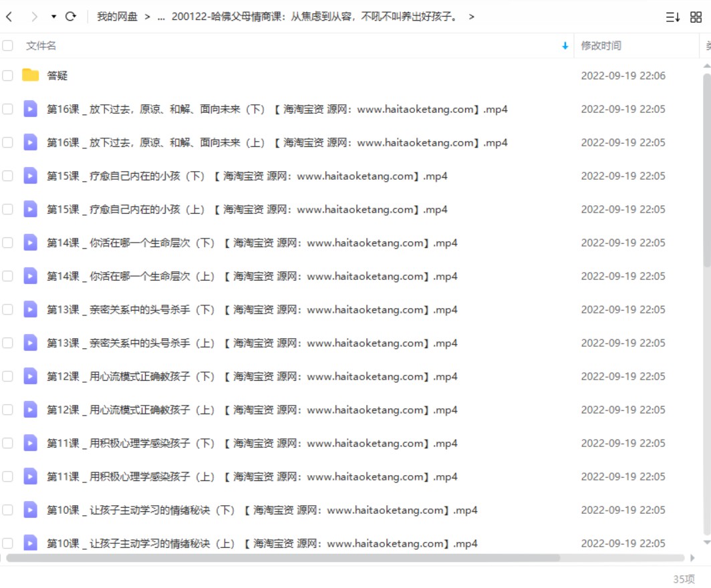Click scroll-up arrow of vertical scrollbar
The height and width of the screenshot is (588, 711).
point(707,66)
